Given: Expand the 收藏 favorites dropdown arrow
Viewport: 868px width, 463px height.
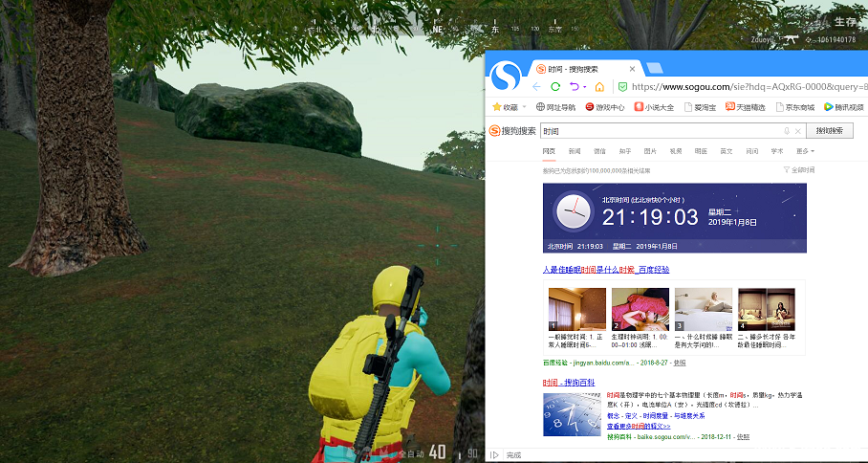Looking at the screenshot, I should click(x=524, y=107).
